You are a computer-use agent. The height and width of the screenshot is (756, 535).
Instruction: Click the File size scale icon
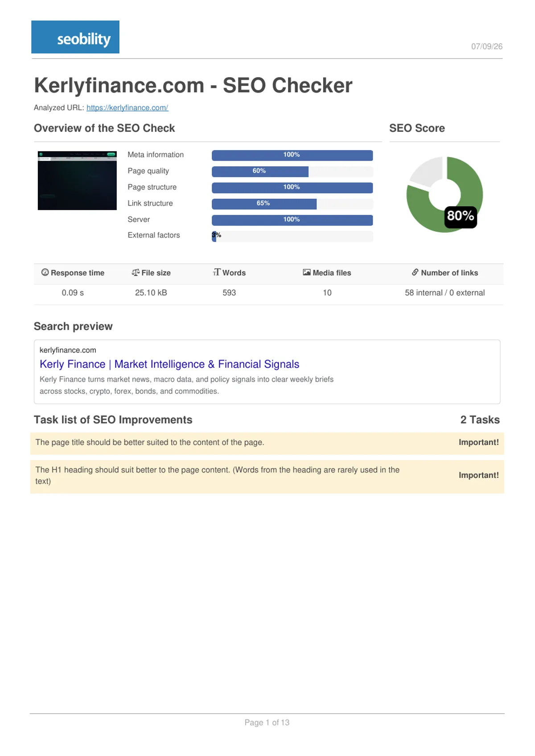pyautogui.click(x=136, y=272)
